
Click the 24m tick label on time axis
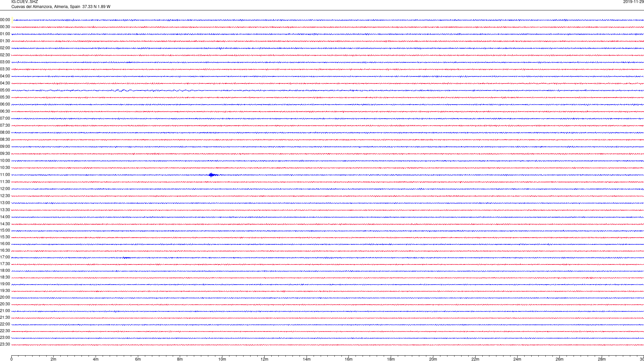point(517,359)
